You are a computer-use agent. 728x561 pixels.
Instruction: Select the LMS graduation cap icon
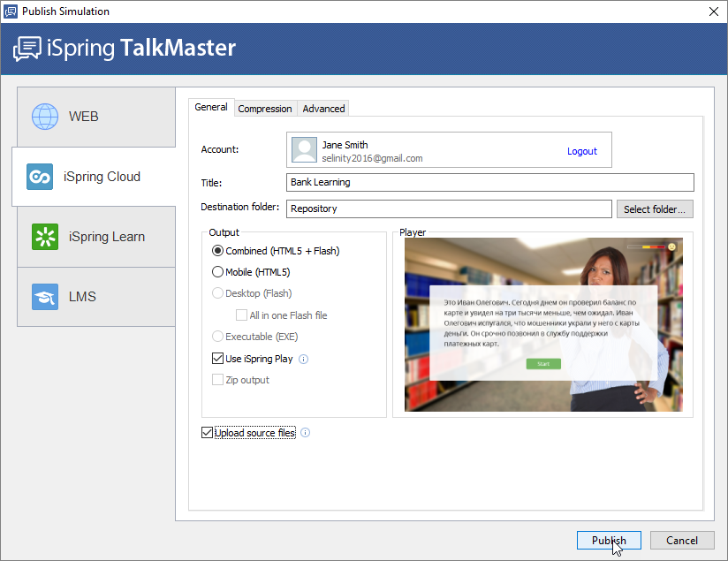pyautogui.click(x=44, y=296)
